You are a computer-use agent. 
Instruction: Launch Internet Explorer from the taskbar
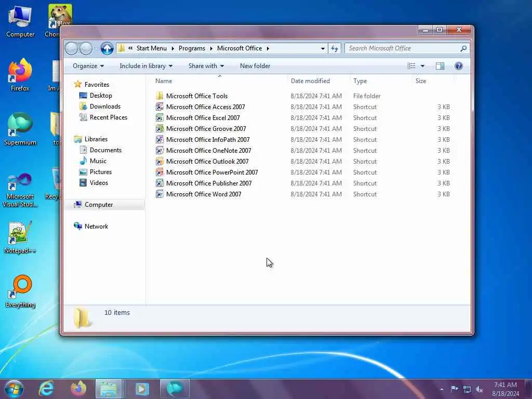coord(46,389)
